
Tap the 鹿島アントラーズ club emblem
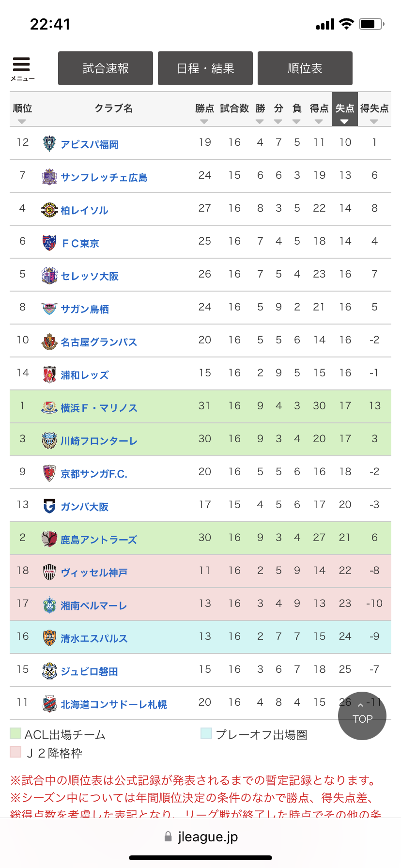[49, 539]
